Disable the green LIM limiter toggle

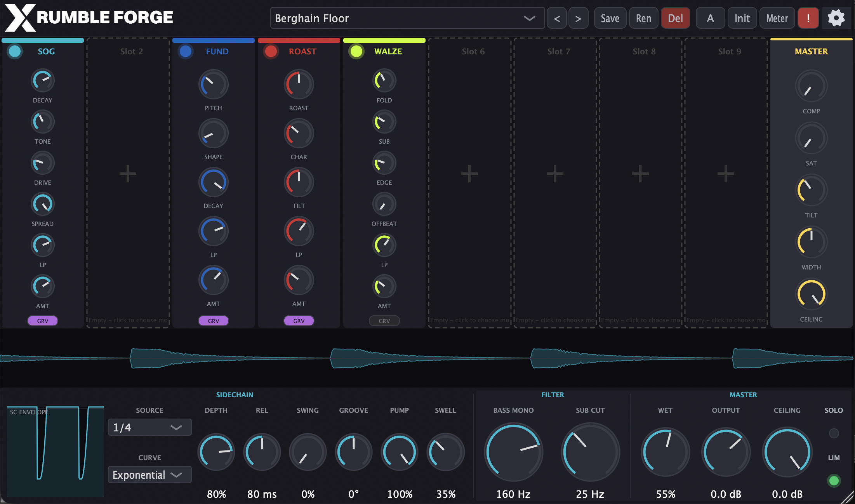(834, 481)
